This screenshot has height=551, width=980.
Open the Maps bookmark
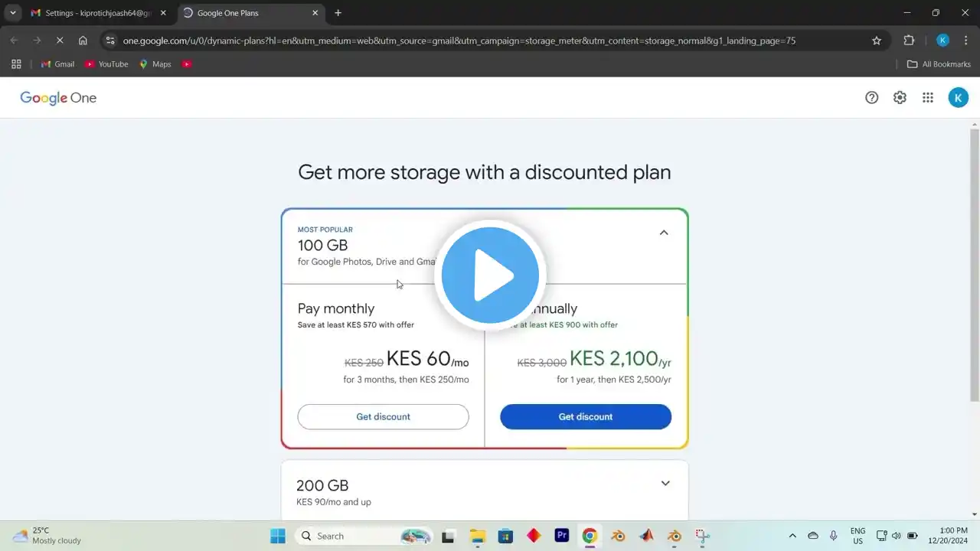click(155, 64)
